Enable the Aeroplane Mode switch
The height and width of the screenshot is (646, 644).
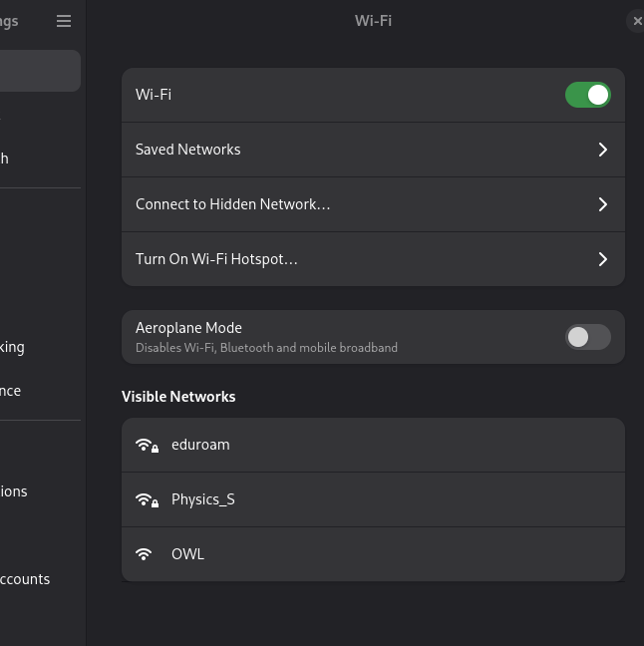587,337
